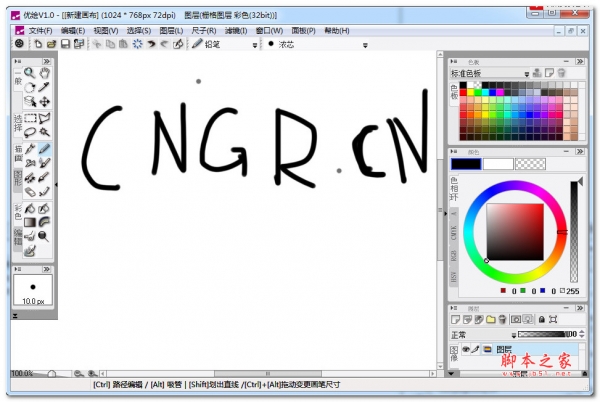Click the transparent checkered color swatch
This screenshot has width=600, height=402.
[x=530, y=164]
